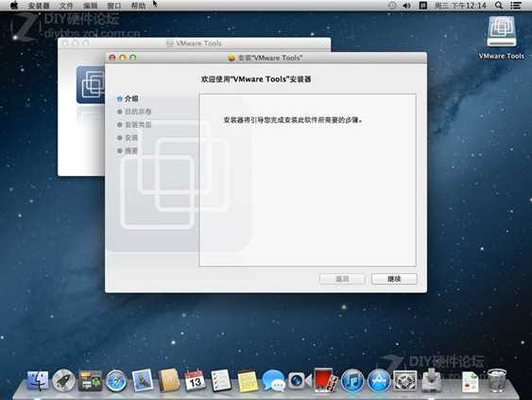The image size is (532, 400).
Task: Open Notification Center list icon
Action: tap(516, 6)
